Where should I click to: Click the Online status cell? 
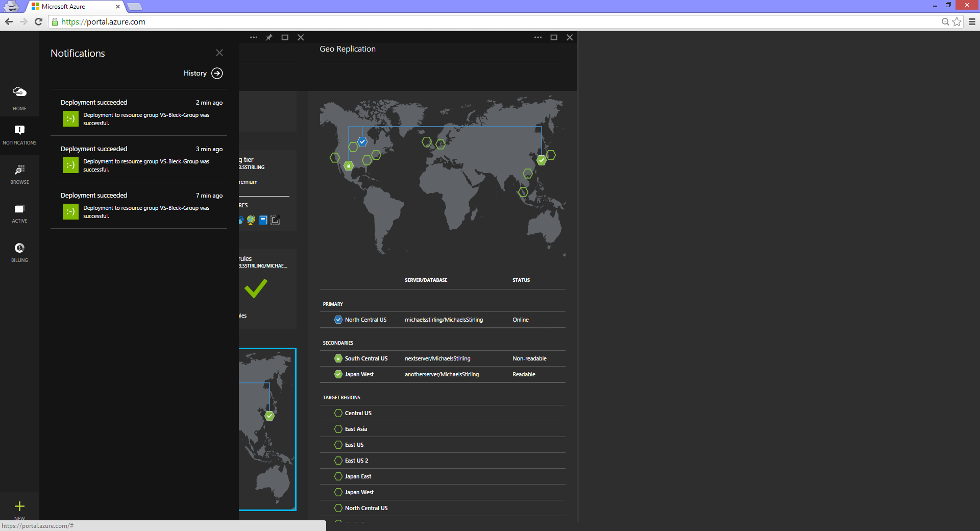point(521,320)
